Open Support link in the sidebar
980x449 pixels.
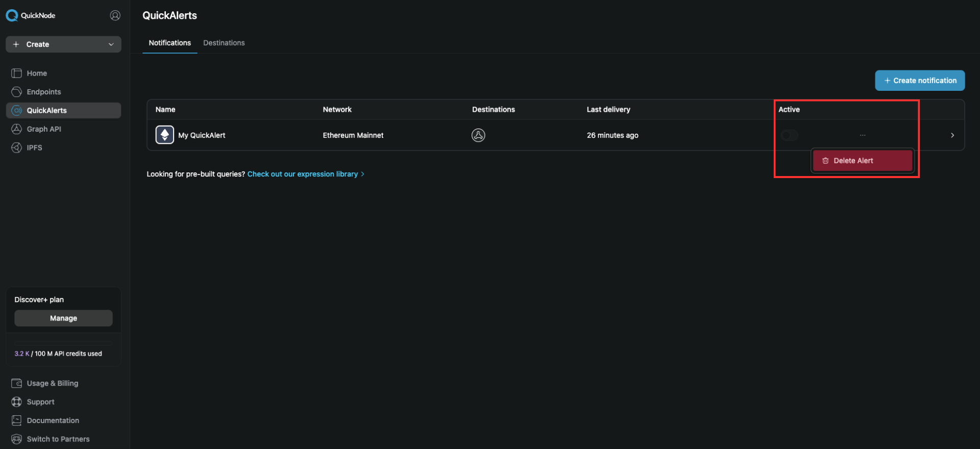(x=41, y=402)
